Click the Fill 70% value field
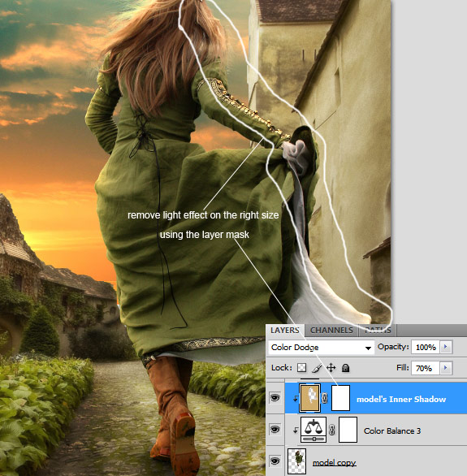This screenshot has height=476, width=467. click(x=426, y=368)
